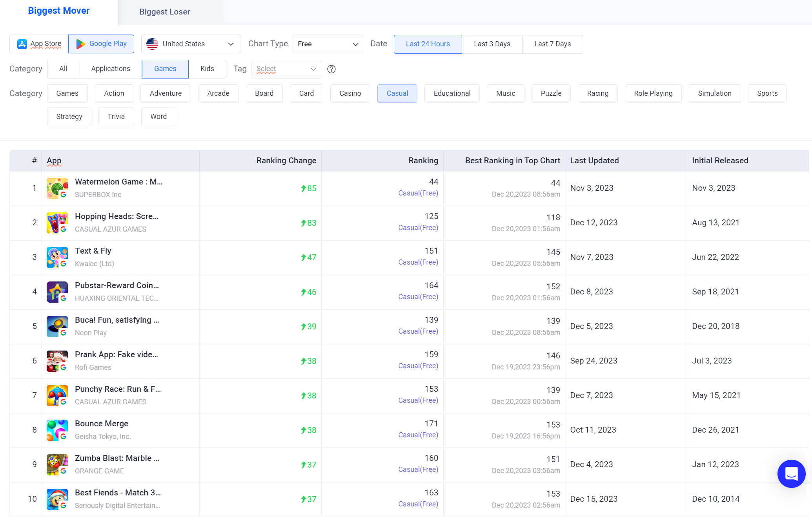This screenshot has width=812, height=517.
Task: Filter category to Kids
Action: click(x=207, y=69)
